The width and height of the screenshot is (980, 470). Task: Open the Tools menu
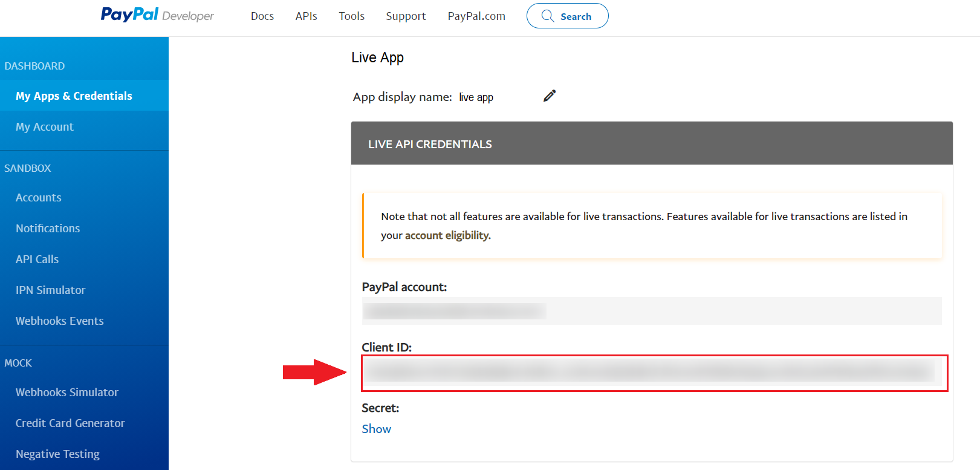351,16
